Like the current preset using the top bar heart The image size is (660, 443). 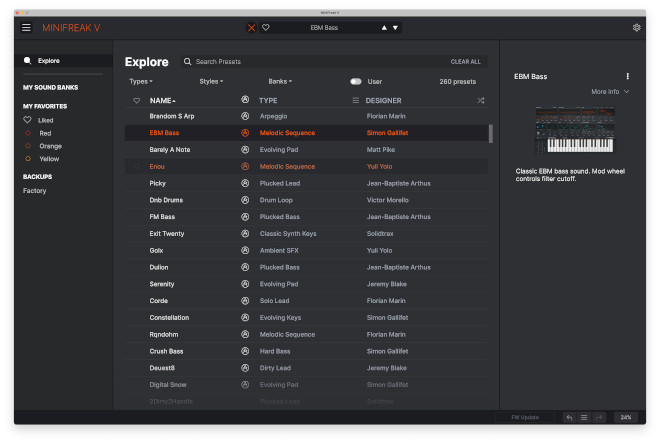[x=266, y=28]
